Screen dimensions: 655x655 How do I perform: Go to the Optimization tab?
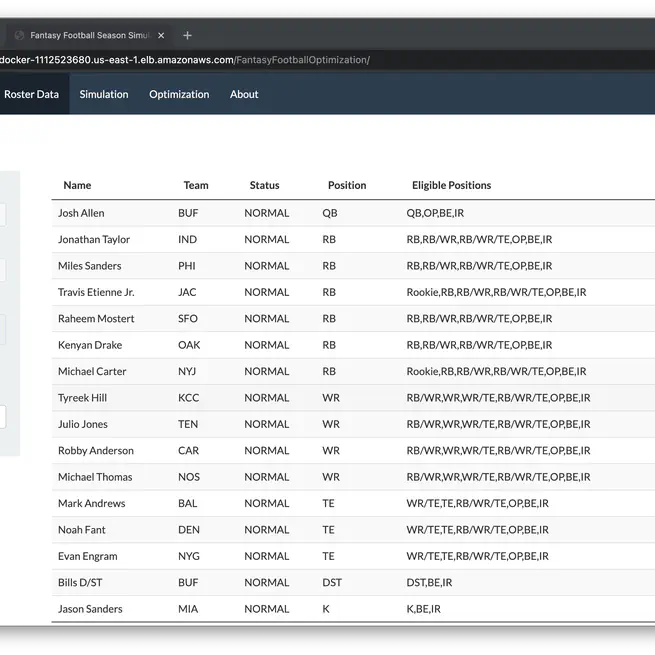click(x=179, y=94)
